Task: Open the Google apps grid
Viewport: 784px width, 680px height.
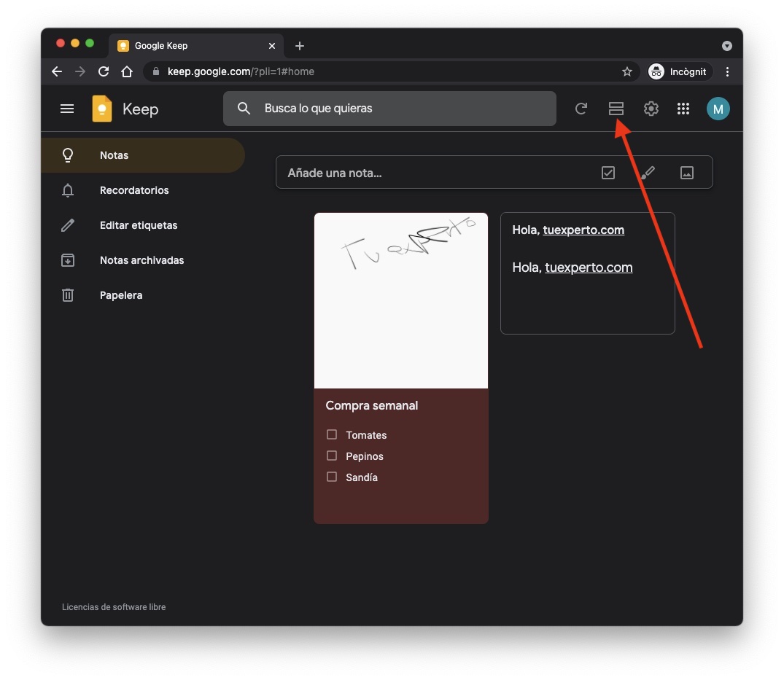Action: (x=683, y=109)
